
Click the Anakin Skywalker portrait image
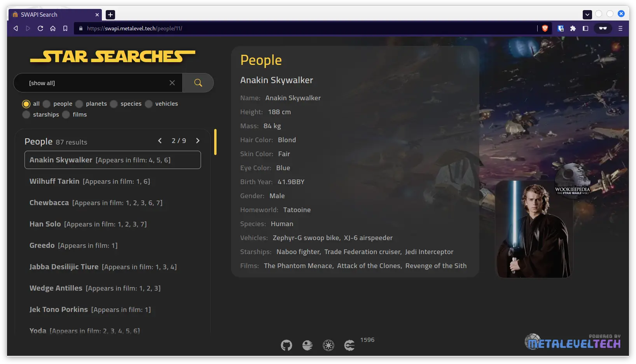pos(534,229)
